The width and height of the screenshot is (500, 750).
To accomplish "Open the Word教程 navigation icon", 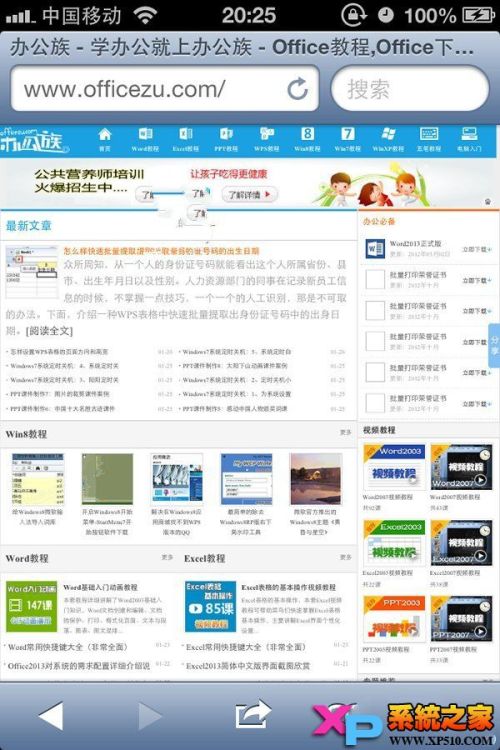I will pos(145,139).
